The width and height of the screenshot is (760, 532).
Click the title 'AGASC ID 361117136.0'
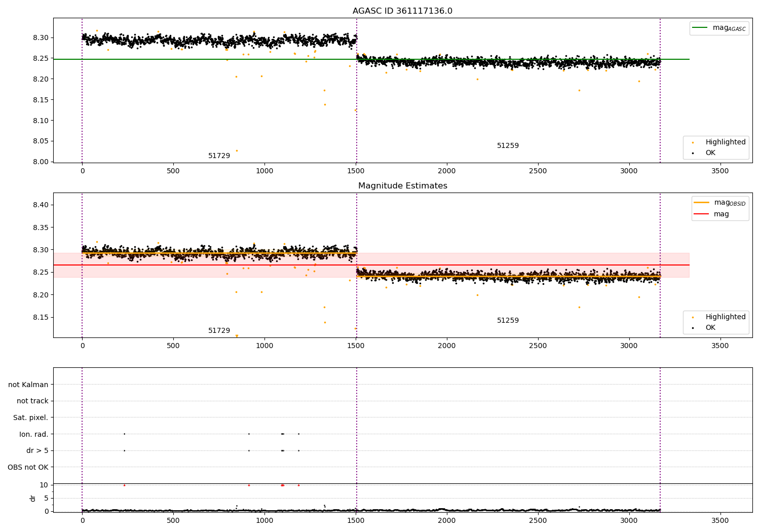(402, 11)
